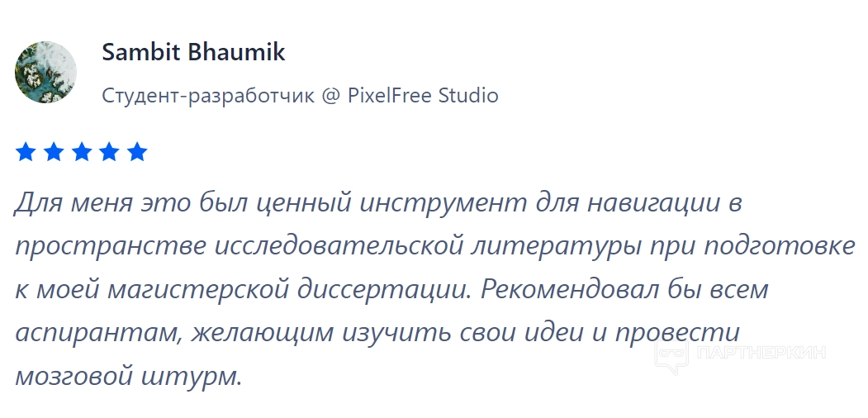
Task: Click Sambit Bhaumik's profile avatar
Action: click(45, 73)
